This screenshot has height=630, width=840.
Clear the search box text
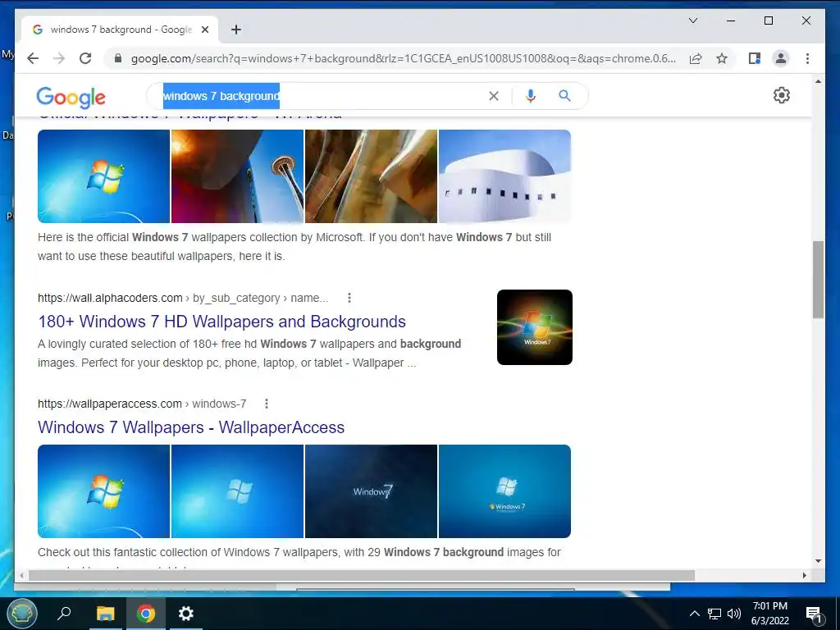[x=493, y=96]
